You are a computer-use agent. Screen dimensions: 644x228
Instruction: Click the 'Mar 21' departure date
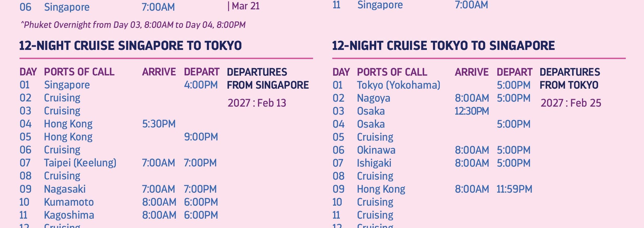(245, 6)
